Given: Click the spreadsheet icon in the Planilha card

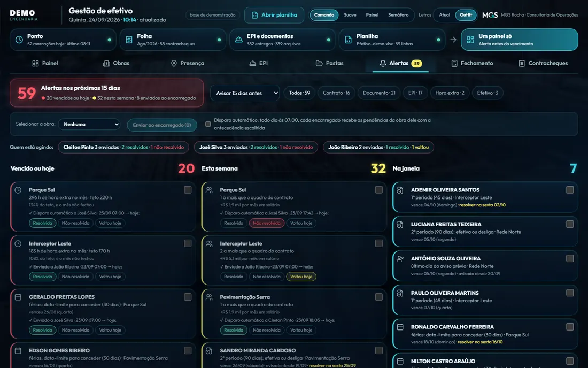Looking at the screenshot, I should 348,40.
